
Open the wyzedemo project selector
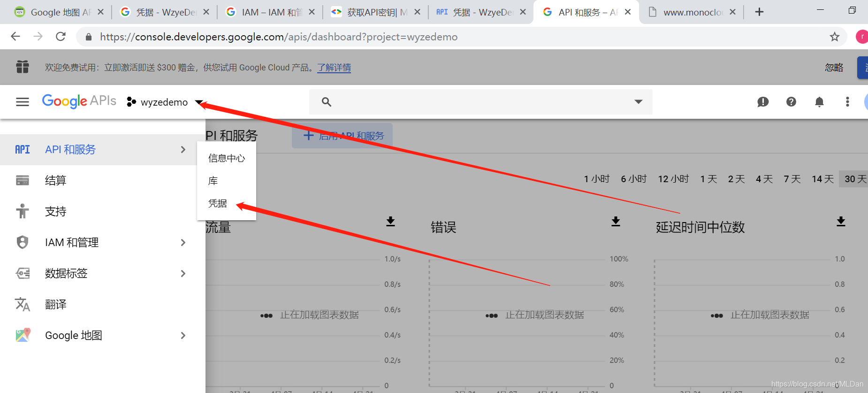tap(165, 102)
